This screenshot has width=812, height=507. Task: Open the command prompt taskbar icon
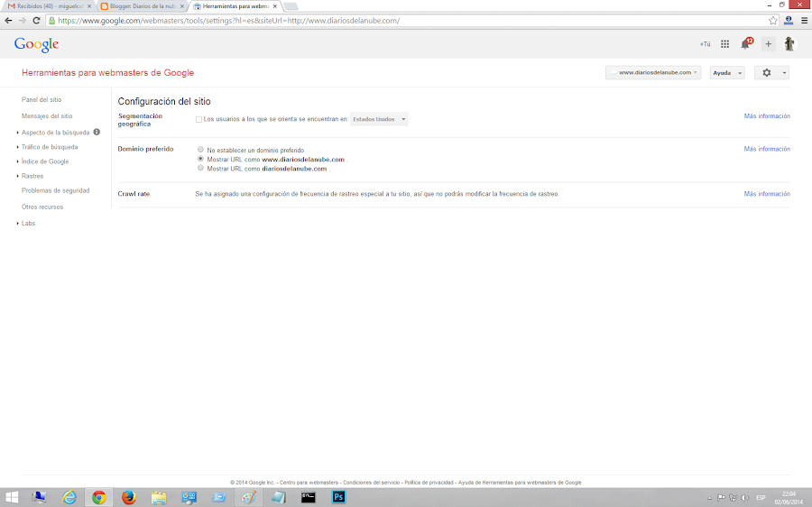click(309, 497)
